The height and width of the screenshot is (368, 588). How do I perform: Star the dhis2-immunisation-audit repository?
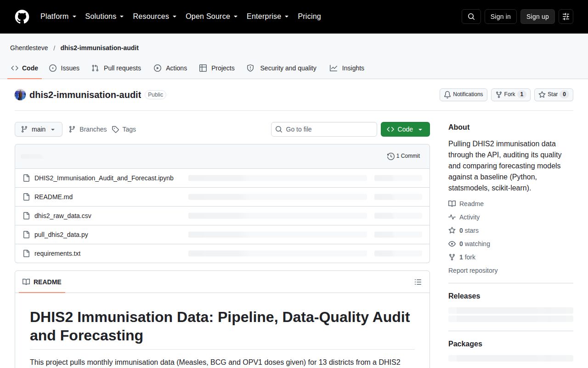[554, 94]
